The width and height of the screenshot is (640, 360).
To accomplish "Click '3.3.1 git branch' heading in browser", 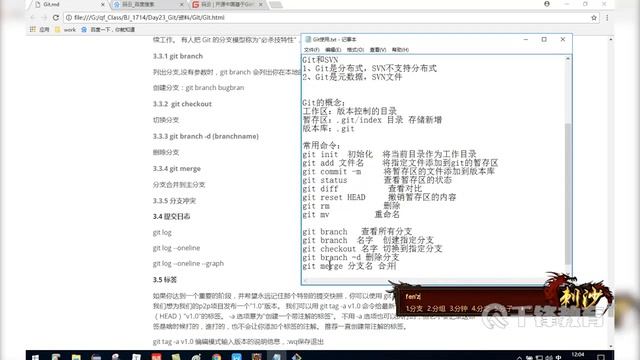I will (178, 56).
